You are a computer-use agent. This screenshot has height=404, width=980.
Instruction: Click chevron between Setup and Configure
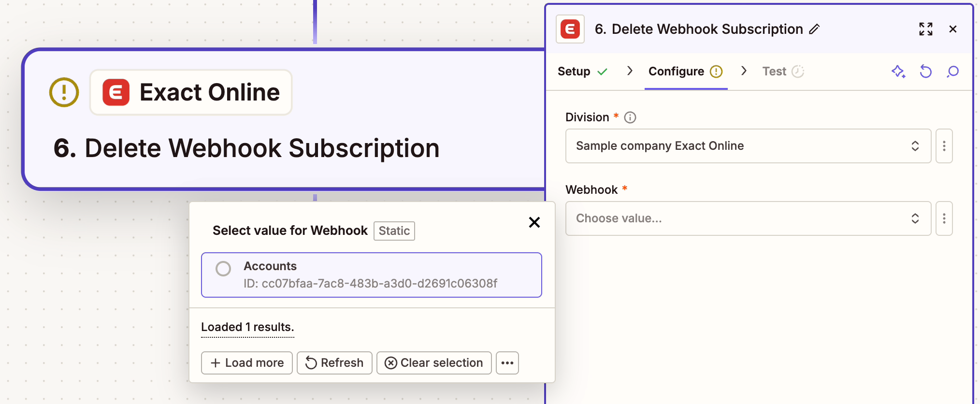(x=630, y=71)
